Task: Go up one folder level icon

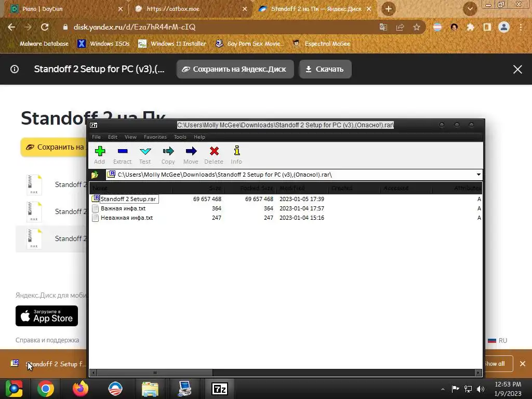Action: (95, 175)
